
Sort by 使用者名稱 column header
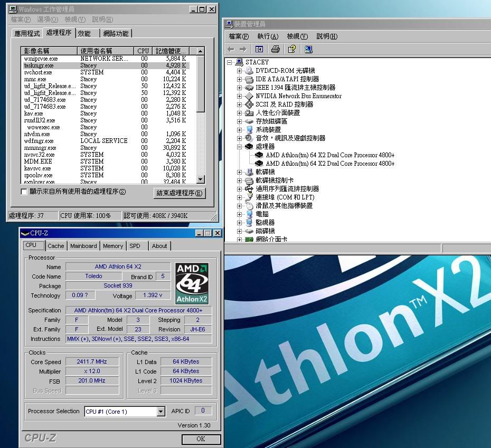(106, 51)
